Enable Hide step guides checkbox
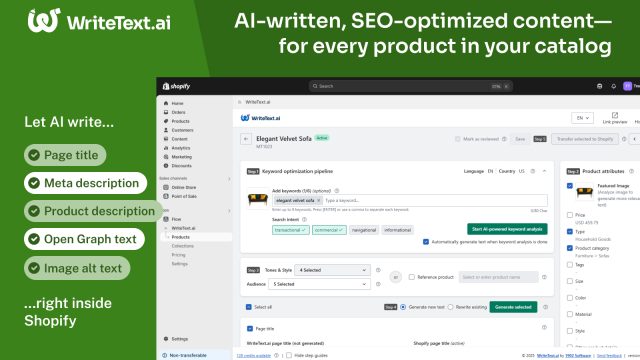This screenshot has height=360, width=640. 289,356
